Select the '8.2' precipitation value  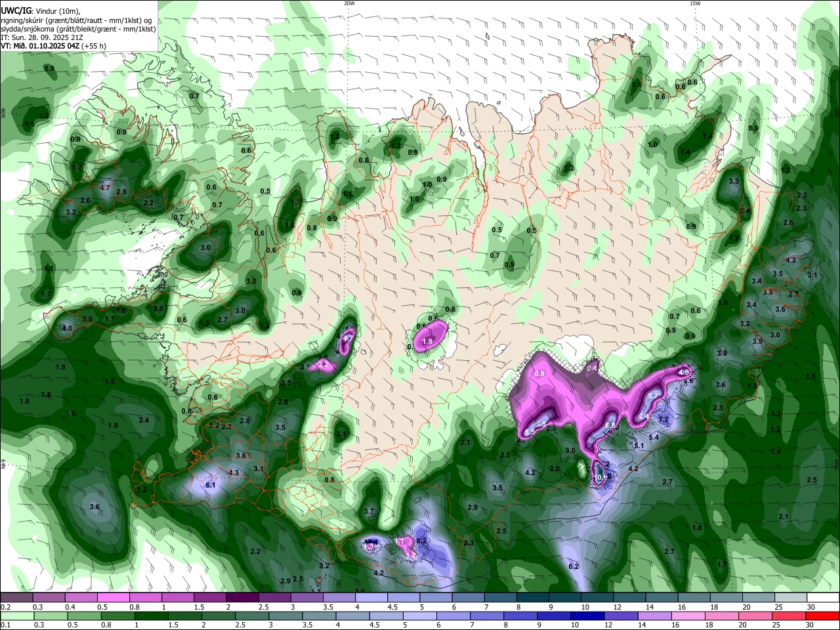(x=422, y=541)
